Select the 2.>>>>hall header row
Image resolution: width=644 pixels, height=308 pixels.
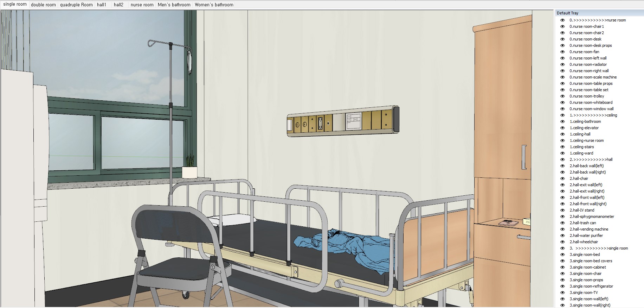click(x=591, y=159)
